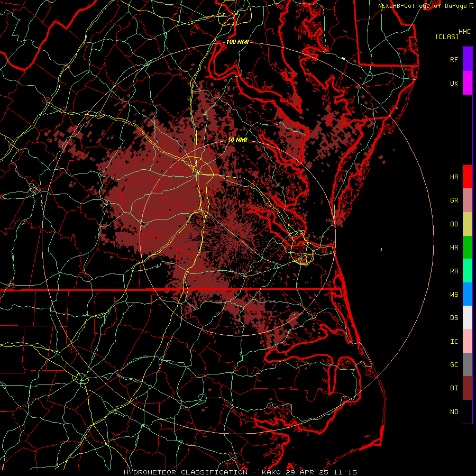Click the RA legend label
Viewport: 476px width, 476px height.
[x=454, y=271]
